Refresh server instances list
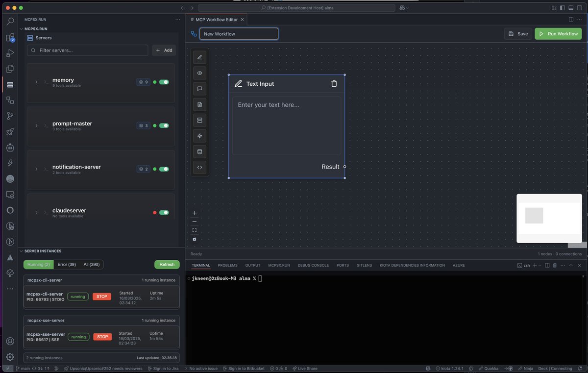 pos(167,265)
